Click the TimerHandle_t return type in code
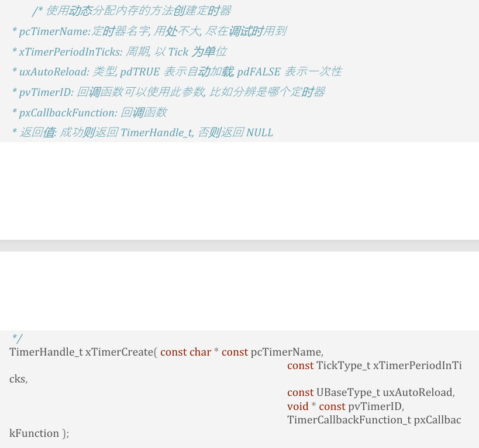Image resolution: width=479 pixels, height=448 pixels. click(x=46, y=352)
